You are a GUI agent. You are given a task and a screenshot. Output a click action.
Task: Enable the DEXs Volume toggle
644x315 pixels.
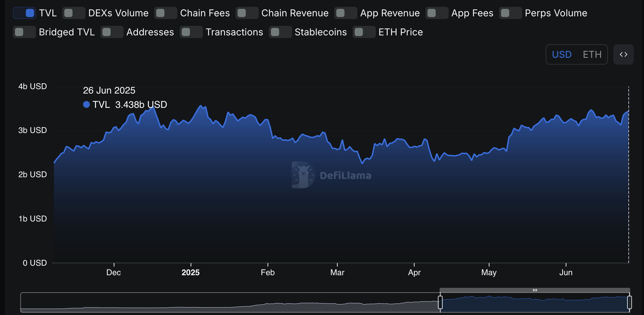74,13
